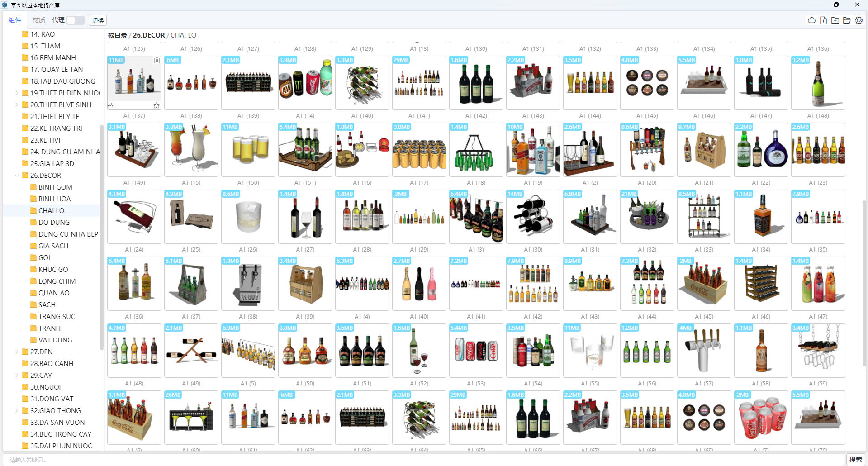Image resolution: width=868 pixels, height=466 pixels.
Task: Expand the 19.THIET BI DIEN NUOC folder
Action: (x=17, y=93)
